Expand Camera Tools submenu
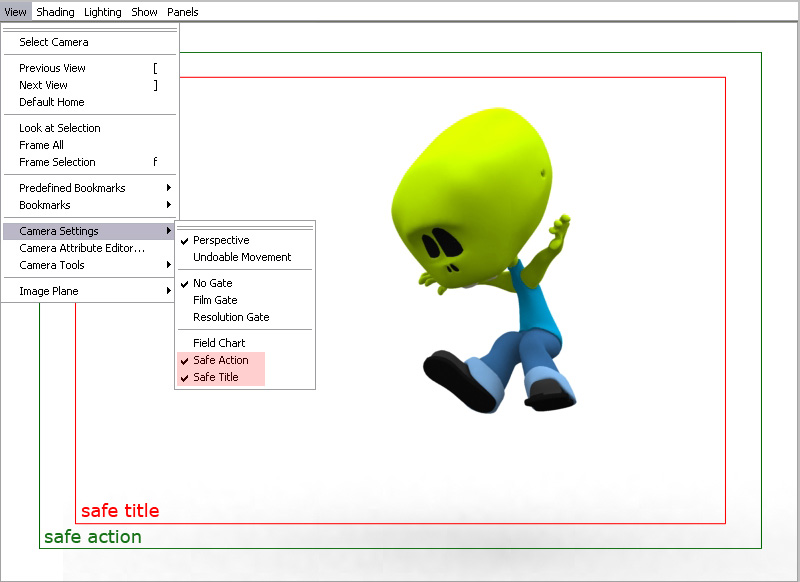 click(52, 265)
